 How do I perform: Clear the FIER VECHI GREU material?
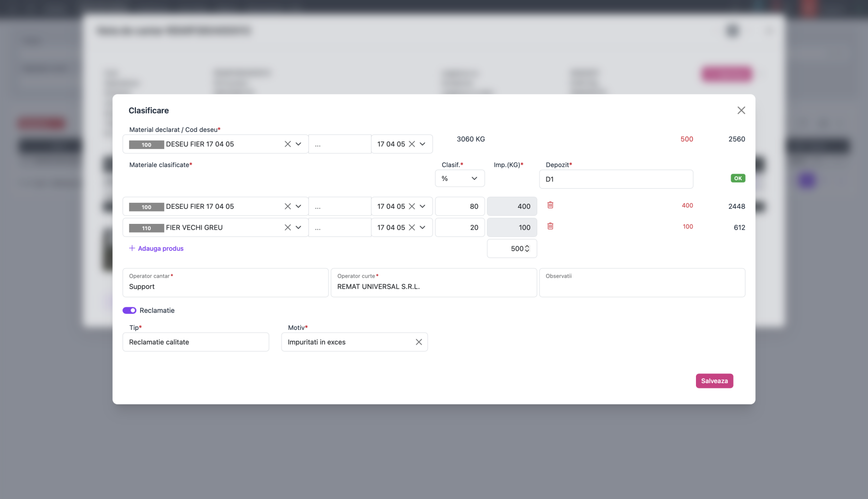(288, 228)
